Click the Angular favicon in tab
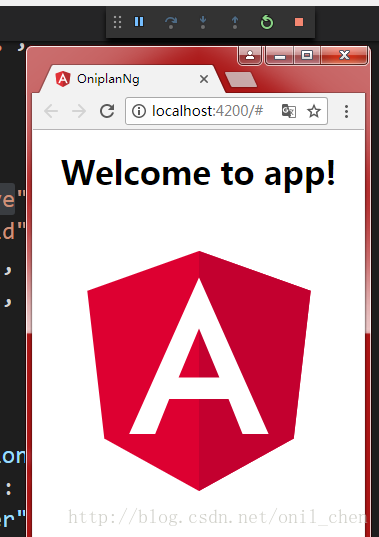Image resolution: width=379 pixels, height=537 pixels. coord(63,79)
